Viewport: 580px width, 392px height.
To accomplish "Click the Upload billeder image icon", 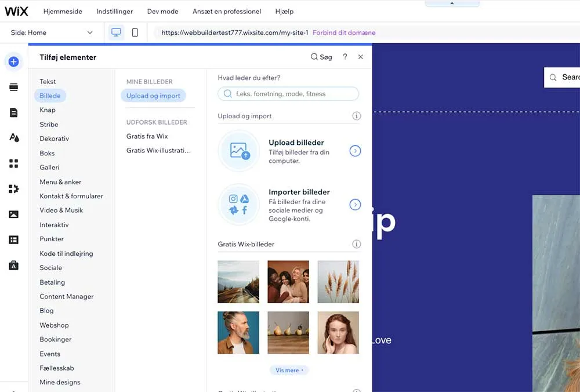I will click(239, 151).
